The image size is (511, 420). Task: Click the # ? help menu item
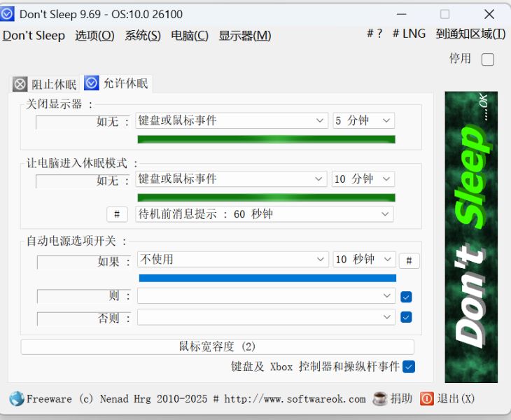tap(374, 33)
